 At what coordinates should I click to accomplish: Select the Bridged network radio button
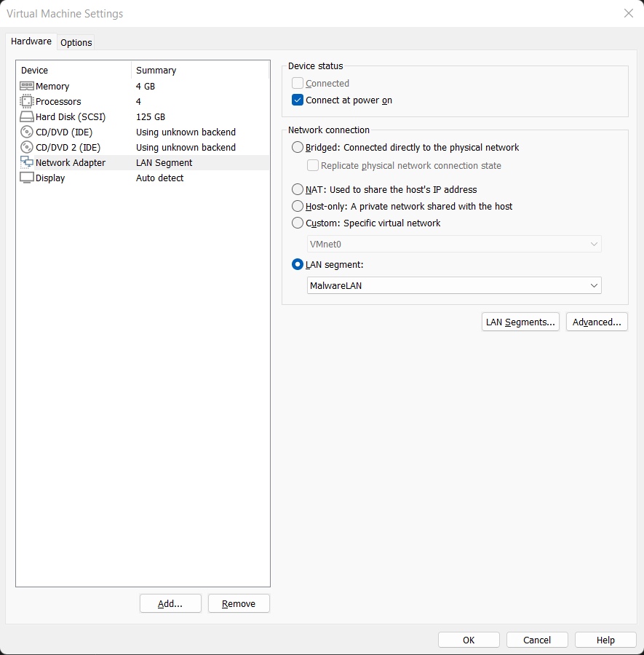pyautogui.click(x=298, y=147)
